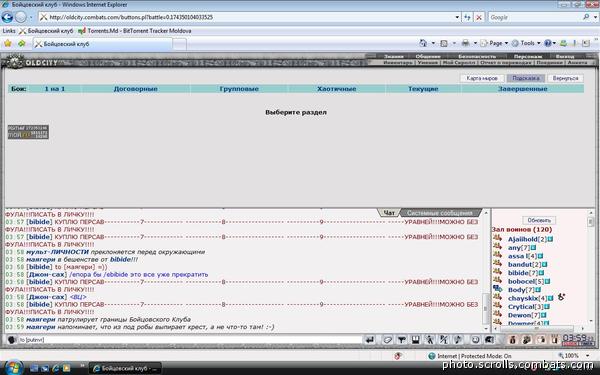Viewport: 600px width, 375px height.
Task: Click player name bandut[2]
Action: (524, 265)
